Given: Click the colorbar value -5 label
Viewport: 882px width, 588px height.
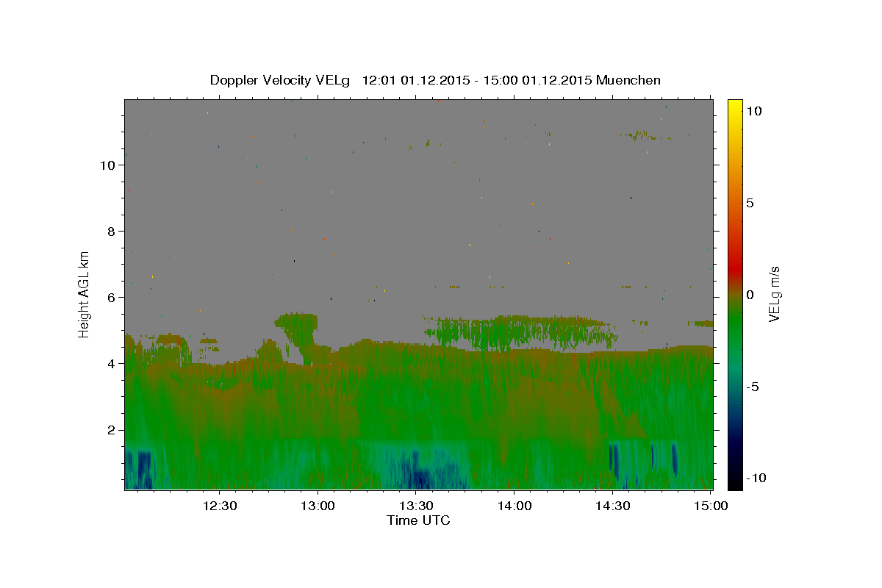Looking at the screenshot, I should (x=752, y=387).
